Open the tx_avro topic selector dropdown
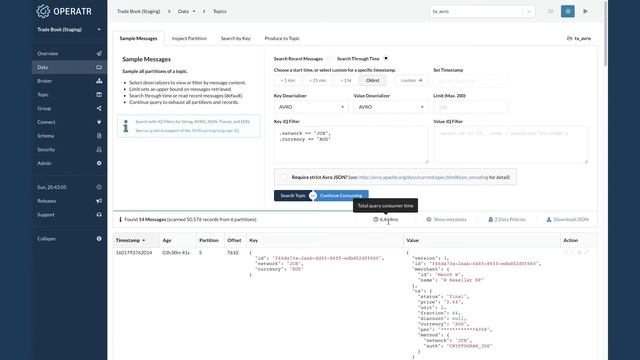 (x=482, y=11)
